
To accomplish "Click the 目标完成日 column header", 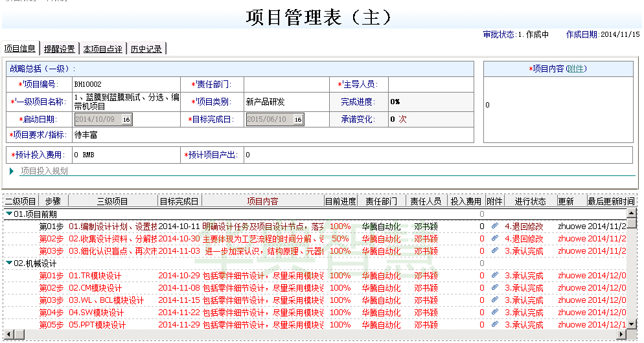I will pyautogui.click(x=179, y=201).
